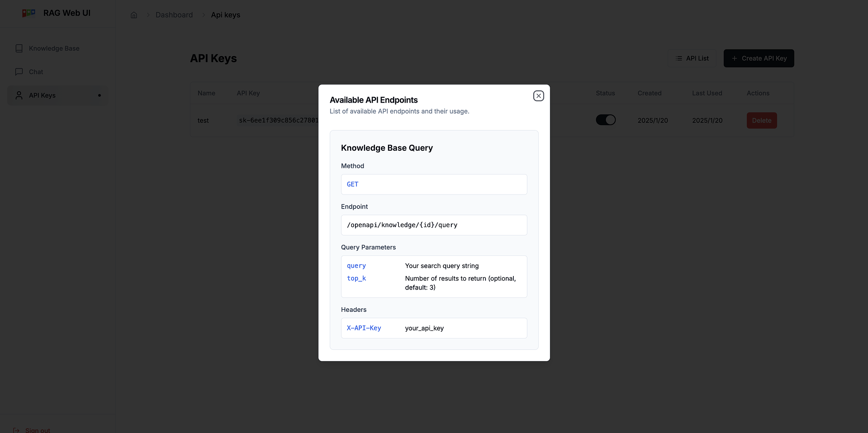This screenshot has width=868, height=433.
Task: Click the endpoint path code box
Action: 434,225
